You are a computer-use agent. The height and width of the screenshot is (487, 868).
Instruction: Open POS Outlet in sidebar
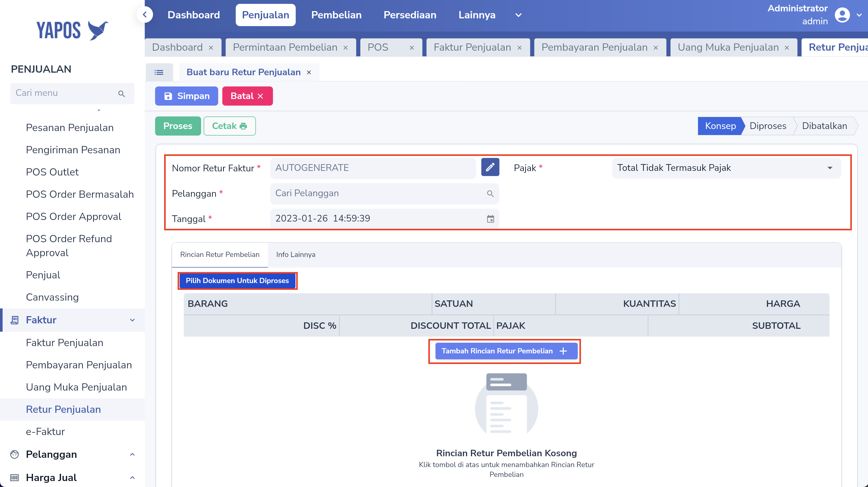(52, 172)
